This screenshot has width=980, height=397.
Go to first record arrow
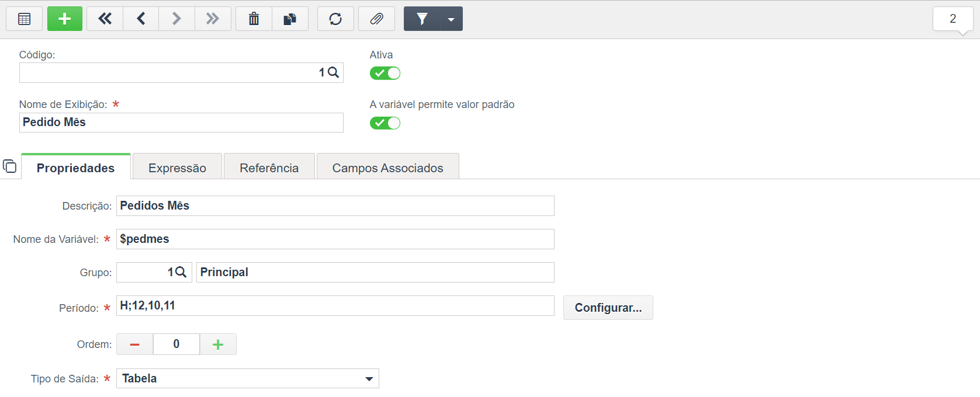point(105,19)
